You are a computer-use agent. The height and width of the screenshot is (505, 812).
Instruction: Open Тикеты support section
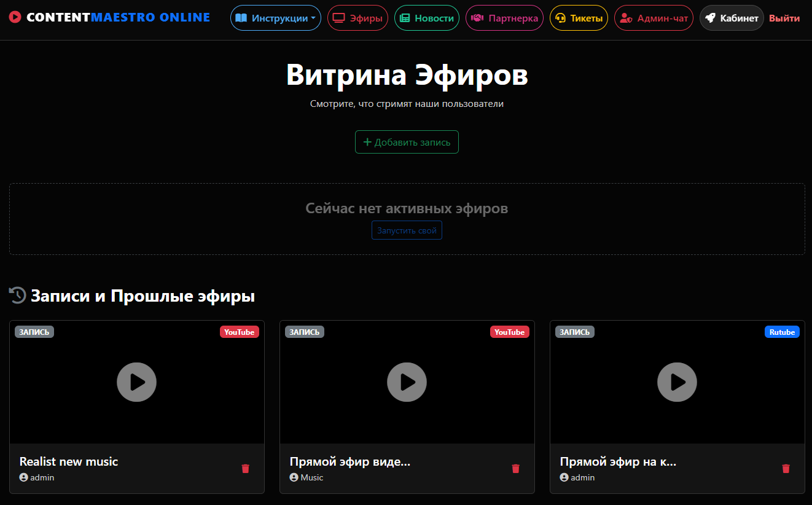click(578, 18)
